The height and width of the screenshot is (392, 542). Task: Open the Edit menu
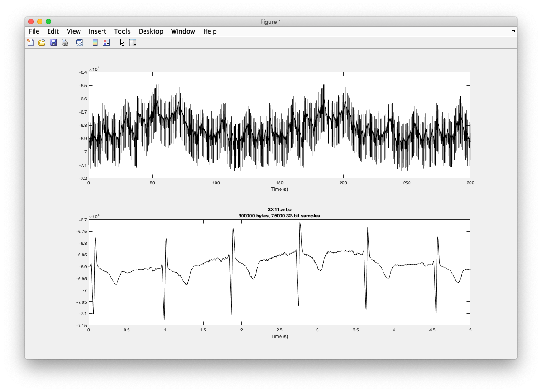pyautogui.click(x=53, y=31)
